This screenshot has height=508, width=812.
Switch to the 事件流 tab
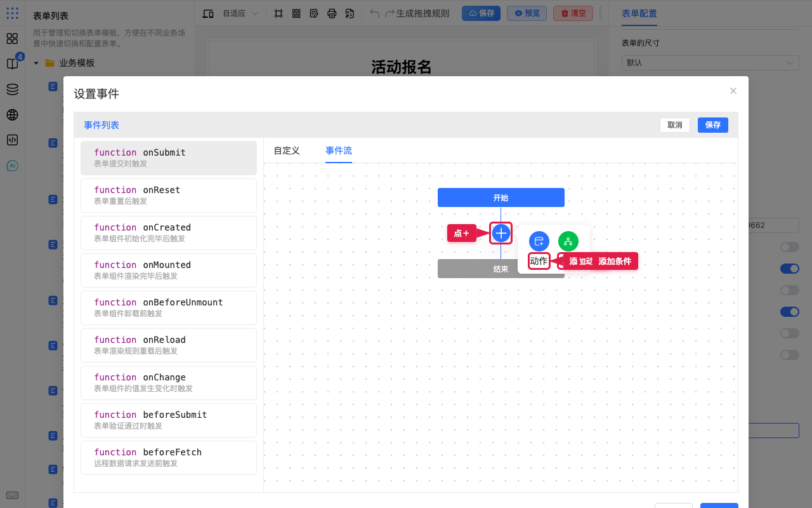coord(339,150)
